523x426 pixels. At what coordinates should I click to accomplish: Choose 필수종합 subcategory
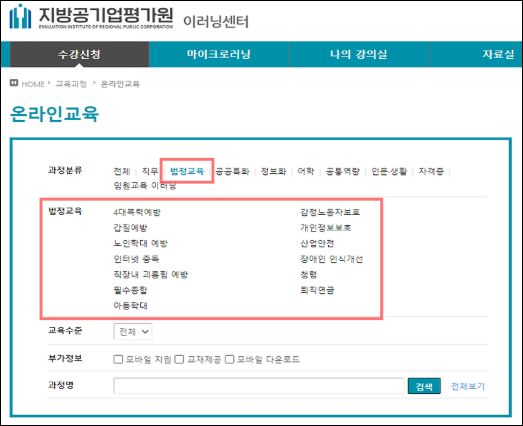[x=130, y=290]
